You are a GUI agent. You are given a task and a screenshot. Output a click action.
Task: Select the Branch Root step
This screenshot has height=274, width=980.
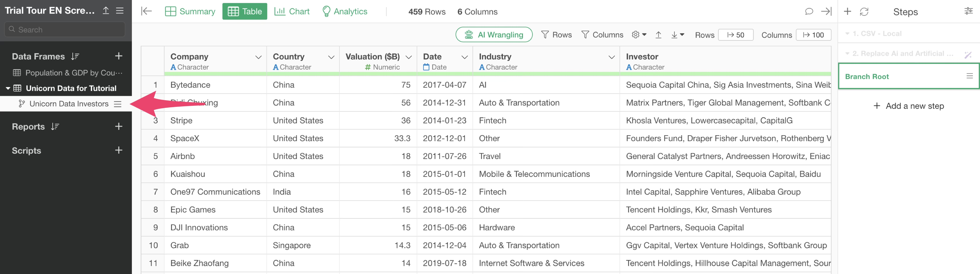pyautogui.click(x=909, y=76)
